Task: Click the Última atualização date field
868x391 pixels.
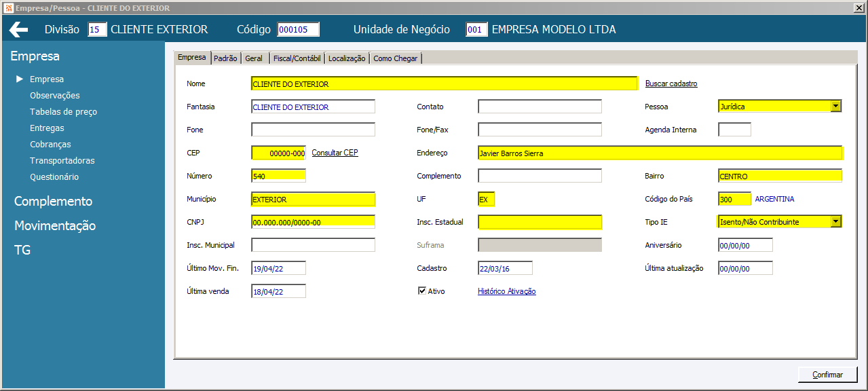Action: pyautogui.click(x=745, y=268)
